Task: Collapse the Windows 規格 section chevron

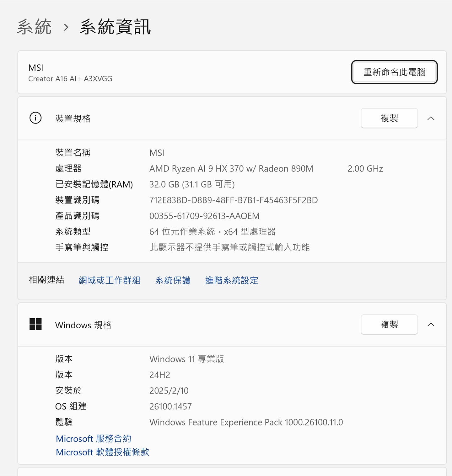Action: (x=431, y=325)
